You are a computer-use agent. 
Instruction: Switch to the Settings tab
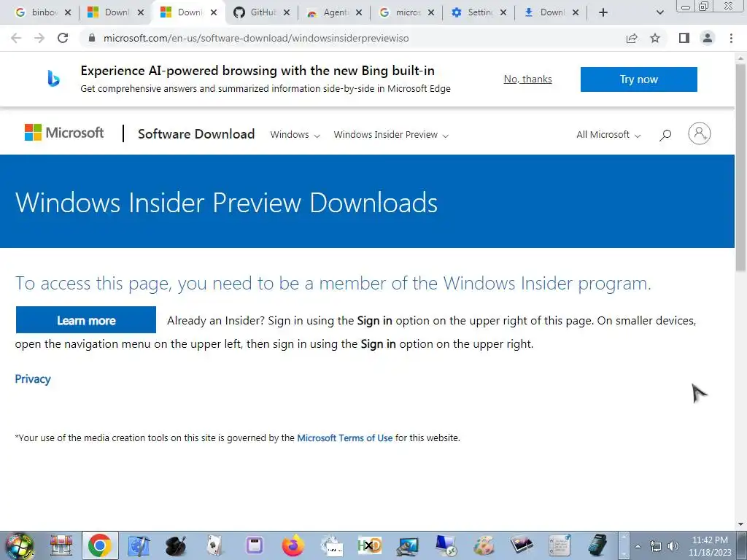point(480,12)
